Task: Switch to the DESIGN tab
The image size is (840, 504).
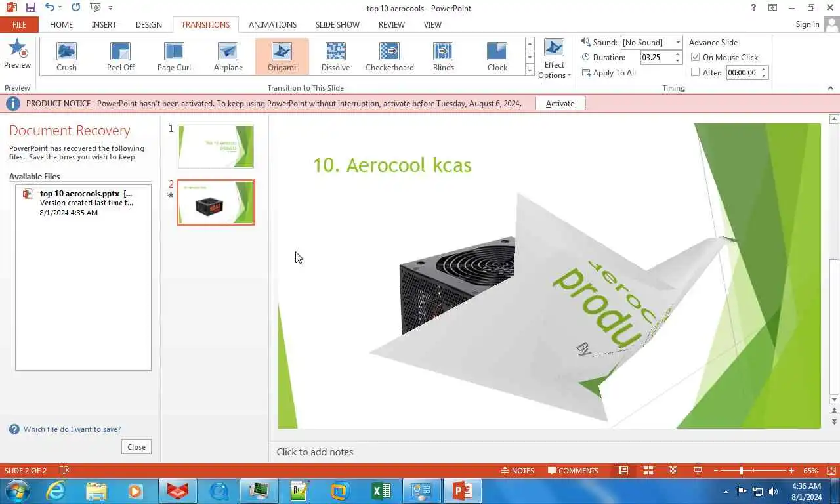Action: (148, 24)
